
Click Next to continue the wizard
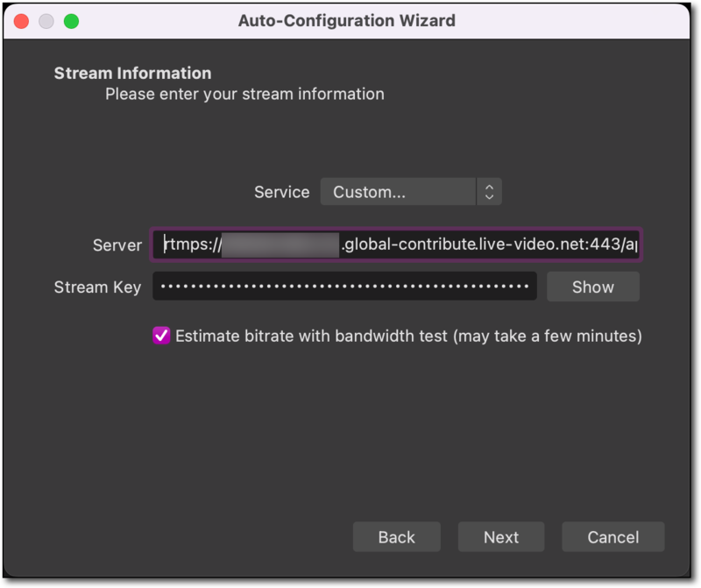(x=501, y=536)
